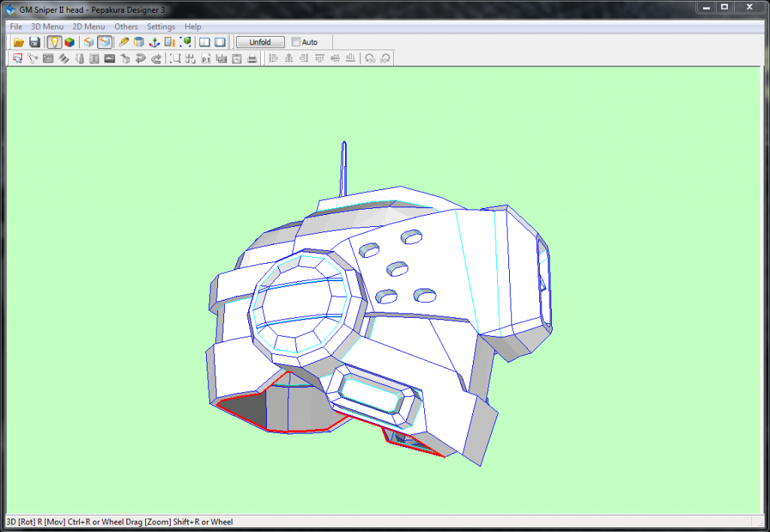Click the orange and blue panels icon

click(170, 42)
